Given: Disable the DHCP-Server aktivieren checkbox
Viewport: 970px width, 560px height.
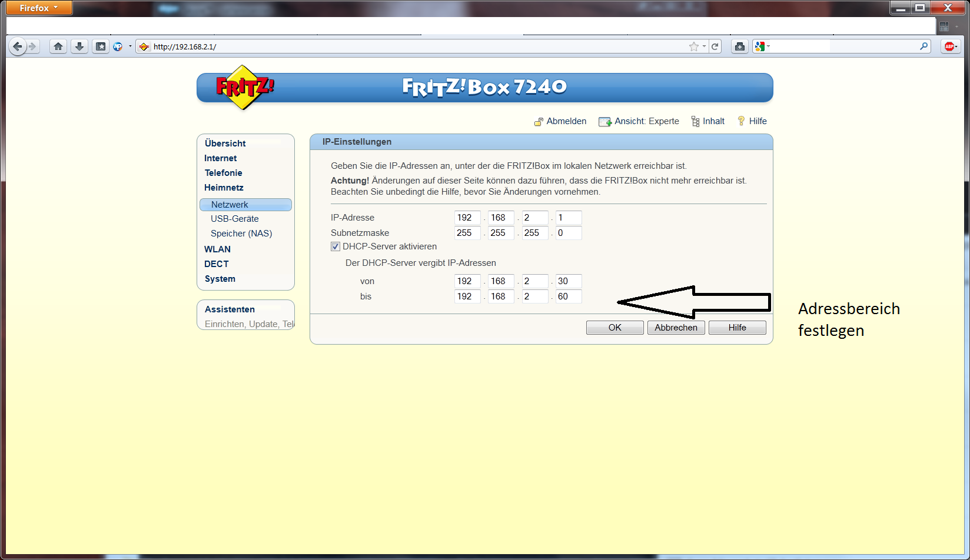Looking at the screenshot, I should click(x=335, y=246).
